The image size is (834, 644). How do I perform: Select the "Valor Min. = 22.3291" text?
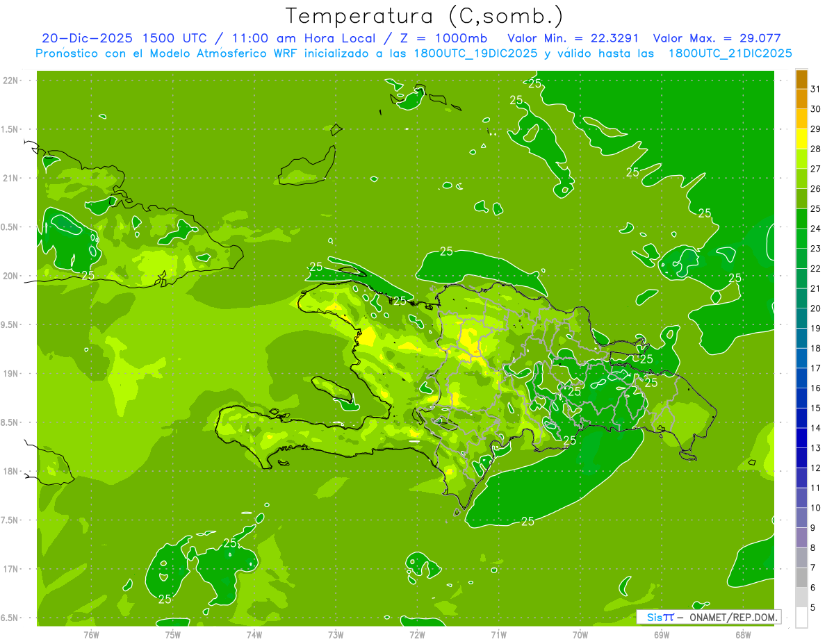tap(573, 38)
